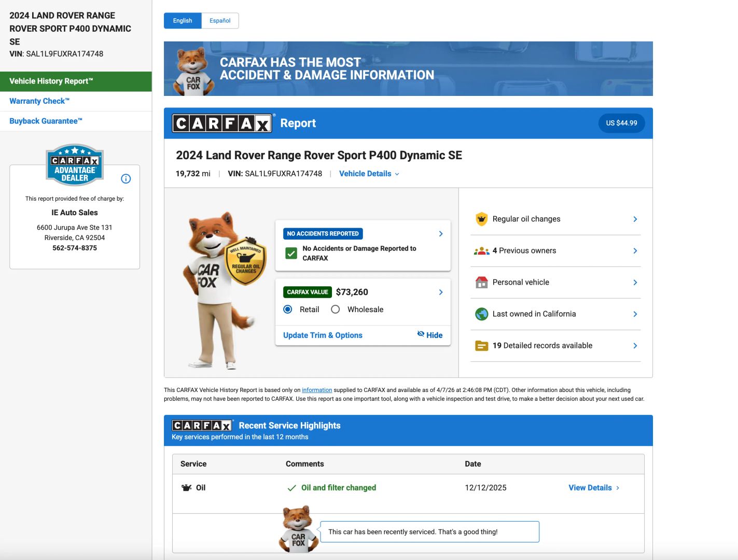
Task: Click the Hide value link
Action: (430, 335)
